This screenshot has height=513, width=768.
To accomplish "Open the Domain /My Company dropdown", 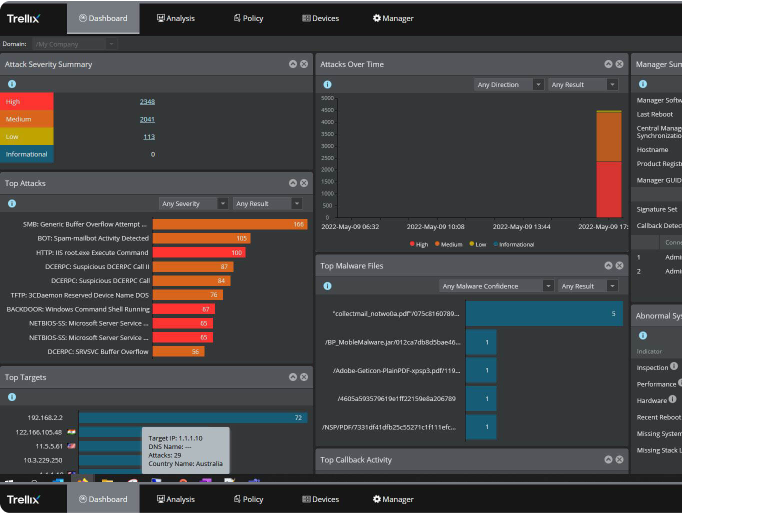I will [x=74, y=44].
